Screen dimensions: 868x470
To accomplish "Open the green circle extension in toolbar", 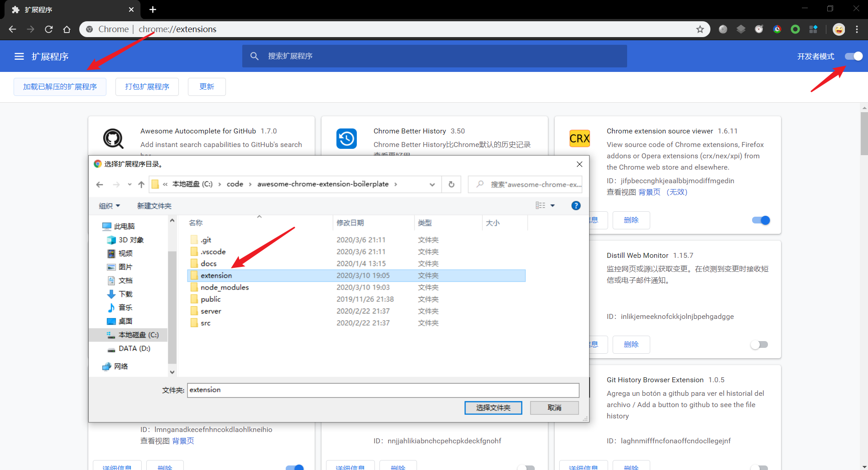I will coord(795,29).
